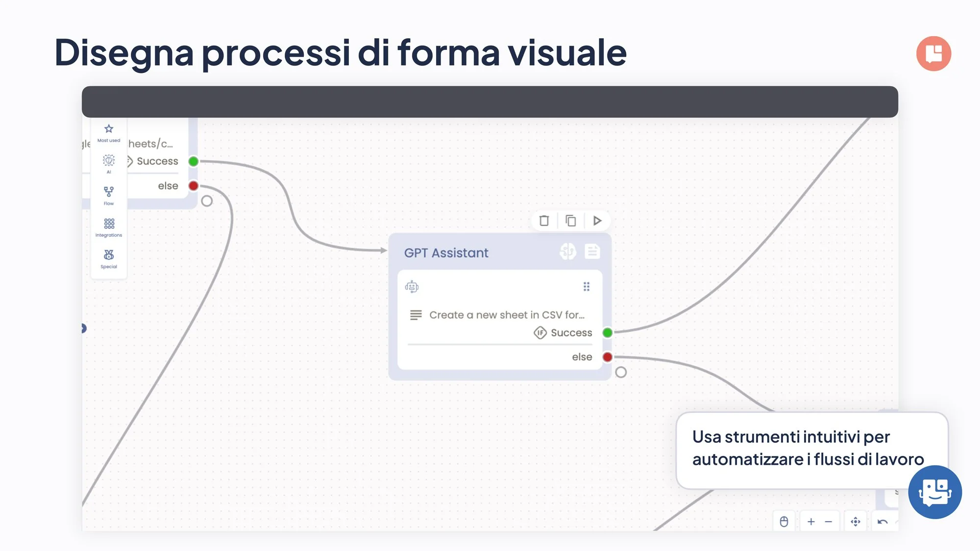Click the brain icon on GPT Assistant header
980x551 pixels.
pos(568,252)
